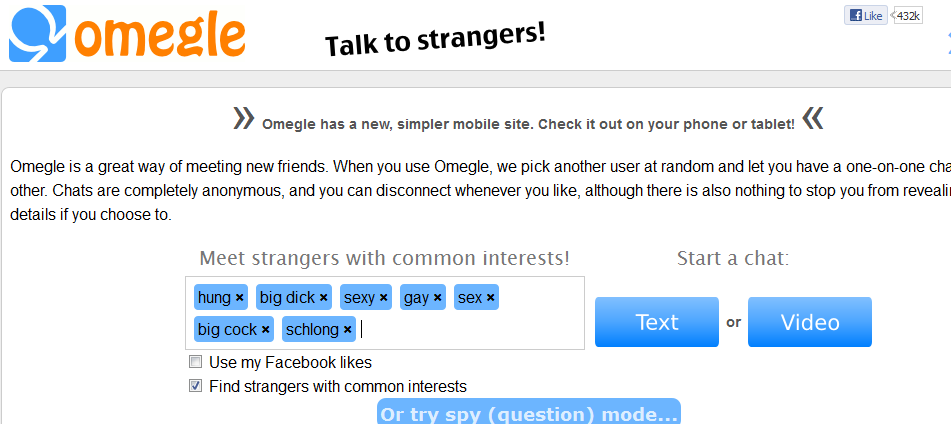This screenshot has height=424, width=951.
Task: Enable 'Use my Facebook likes' checkbox
Action: point(195,362)
